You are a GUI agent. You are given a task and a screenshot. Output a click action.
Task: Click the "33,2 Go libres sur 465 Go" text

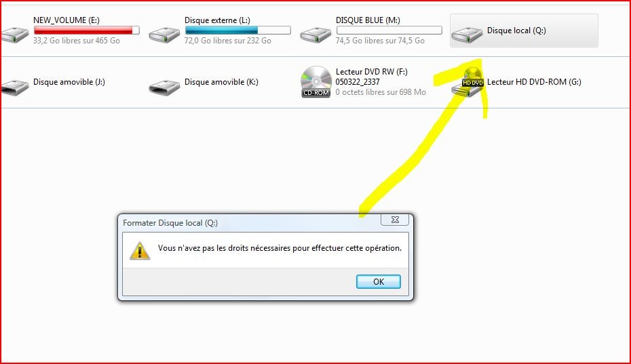(77, 41)
